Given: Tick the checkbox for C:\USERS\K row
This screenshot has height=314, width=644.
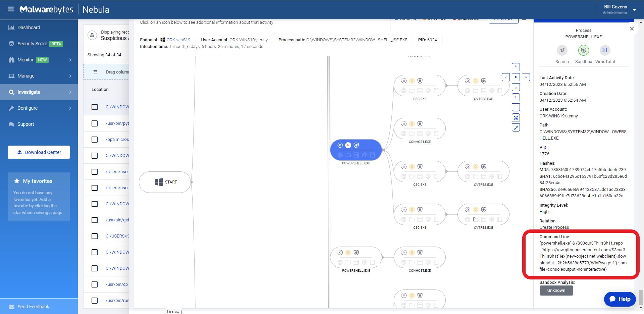Looking at the screenshot, I should pos(95,236).
